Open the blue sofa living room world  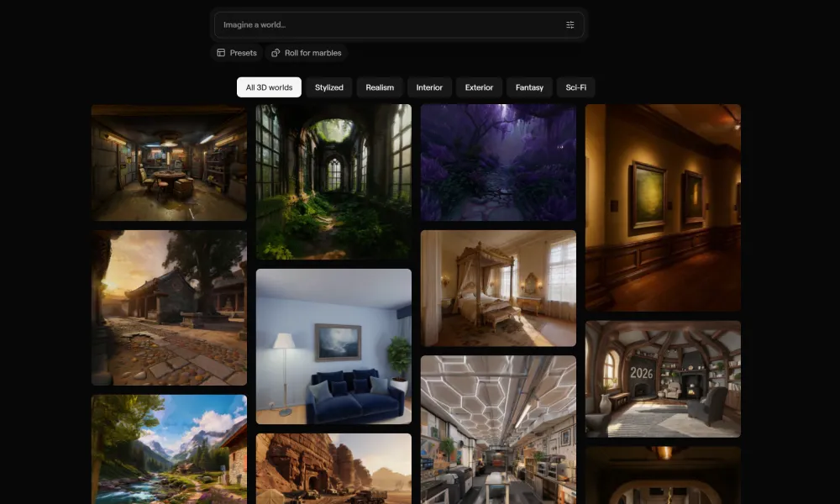pos(333,346)
